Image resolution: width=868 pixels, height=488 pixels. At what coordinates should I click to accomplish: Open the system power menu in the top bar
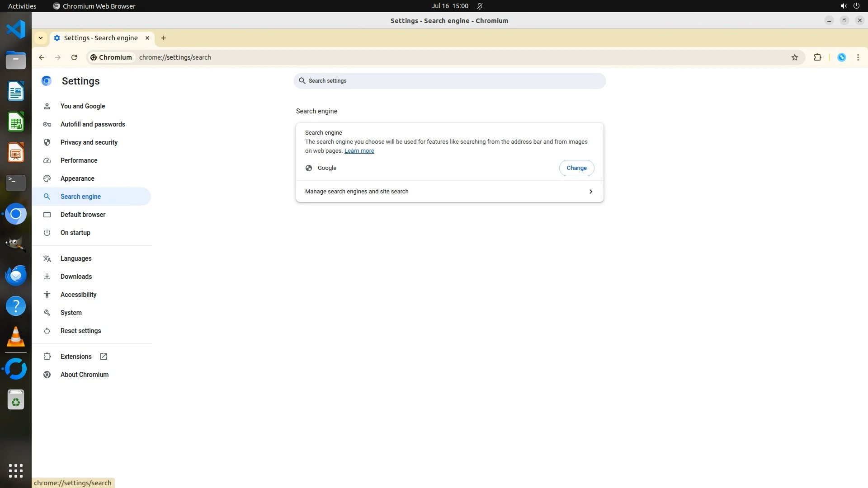pos(856,6)
